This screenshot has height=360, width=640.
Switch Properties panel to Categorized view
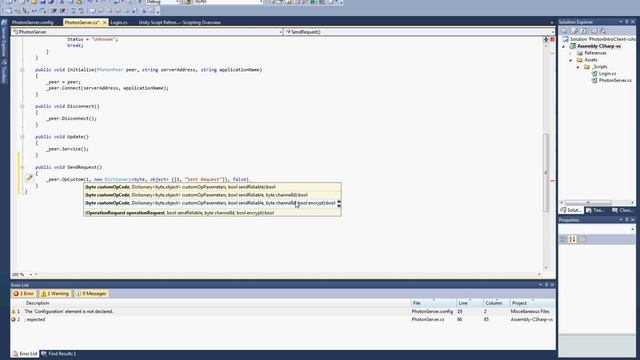coord(563,239)
